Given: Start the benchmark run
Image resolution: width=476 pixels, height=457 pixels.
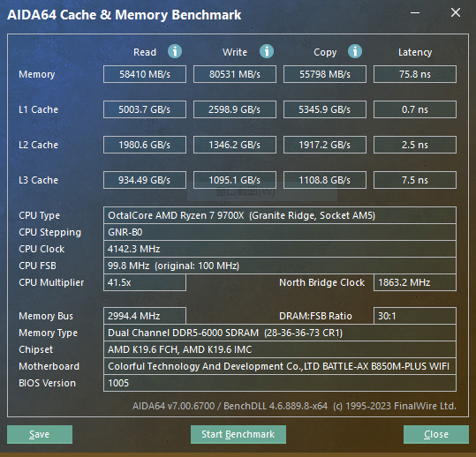Looking at the screenshot, I should coord(238,434).
